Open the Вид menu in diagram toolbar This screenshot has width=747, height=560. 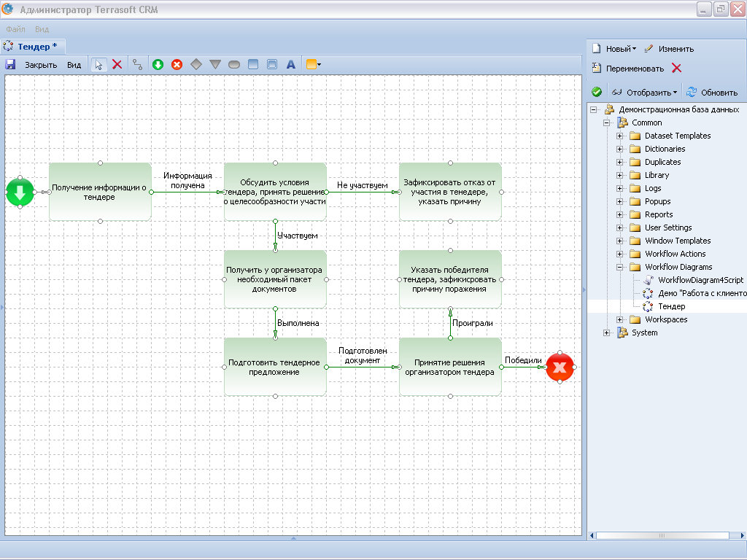click(74, 65)
